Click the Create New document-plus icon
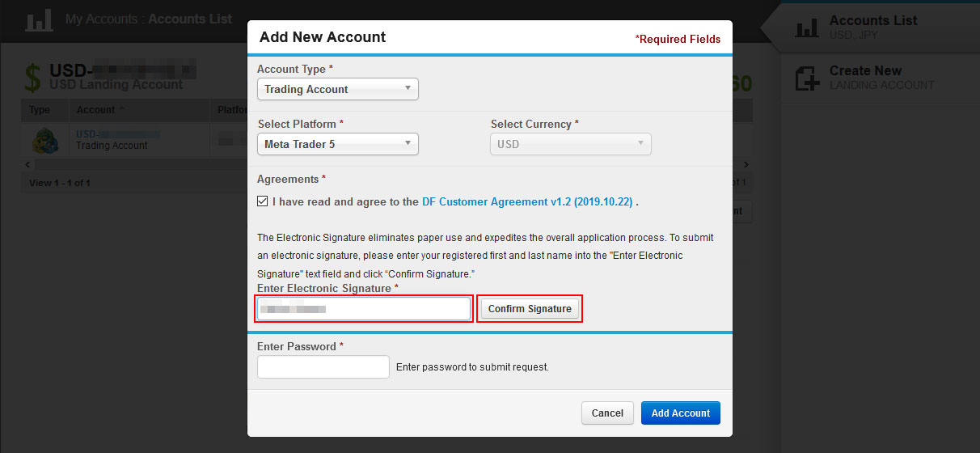 (x=807, y=78)
